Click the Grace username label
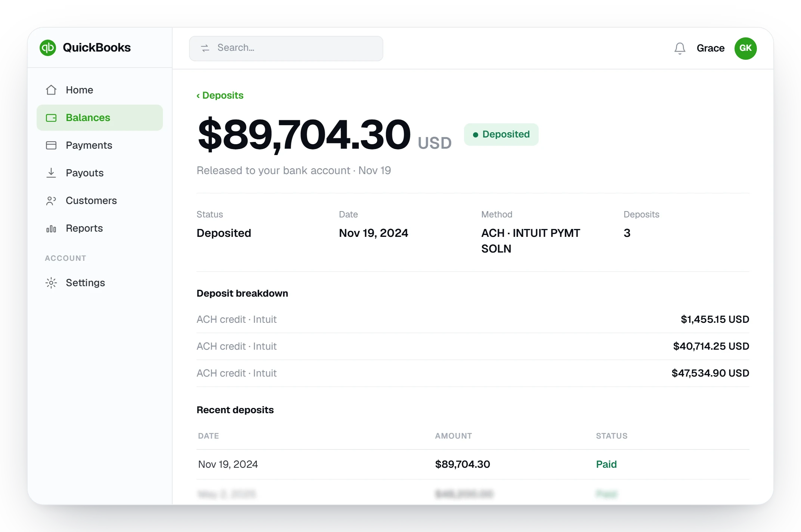This screenshot has width=801, height=532. [710, 48]
